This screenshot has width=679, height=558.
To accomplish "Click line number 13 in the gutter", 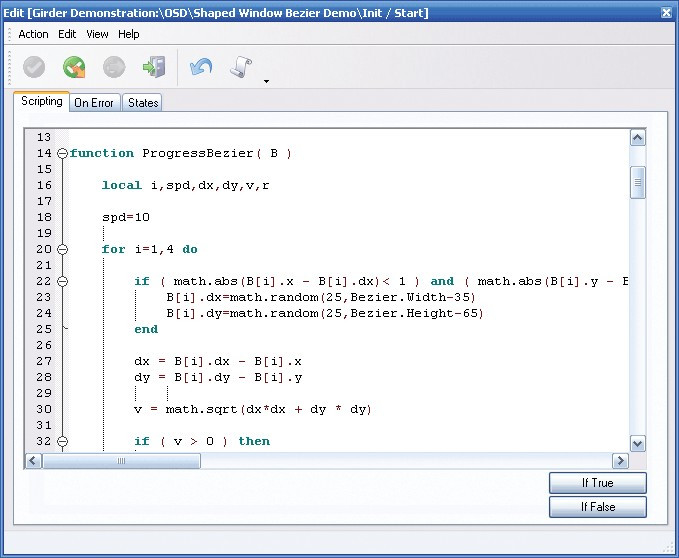I will pyautogui.click(x=44, y=137).
